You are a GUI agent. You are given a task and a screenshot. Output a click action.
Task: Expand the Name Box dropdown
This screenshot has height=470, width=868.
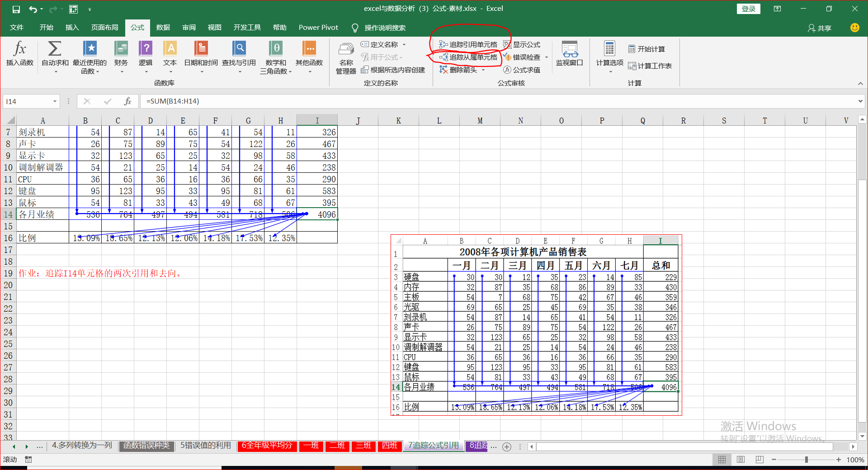click(55, 101)
